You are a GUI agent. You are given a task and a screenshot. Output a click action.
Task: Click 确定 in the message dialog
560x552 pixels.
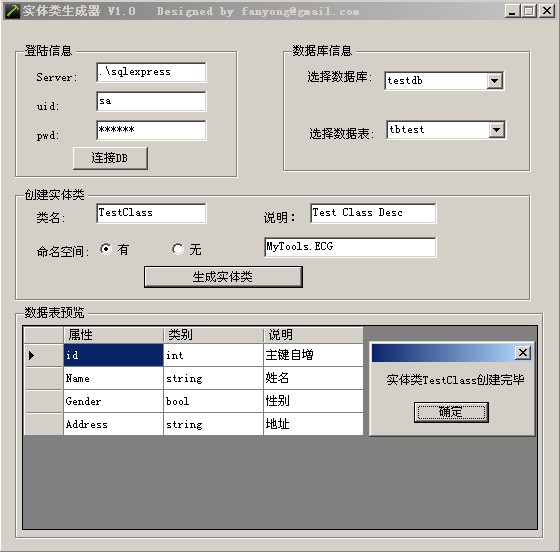[451, 412]
